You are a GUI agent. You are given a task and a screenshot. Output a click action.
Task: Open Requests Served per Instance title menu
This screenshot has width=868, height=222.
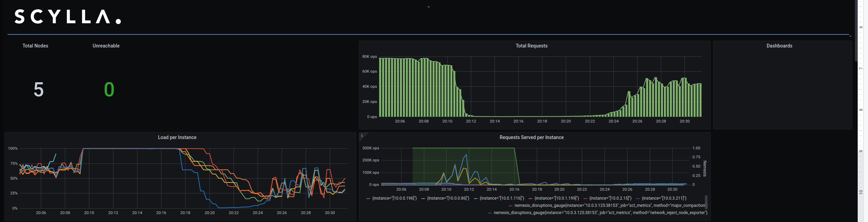(531, 137)
